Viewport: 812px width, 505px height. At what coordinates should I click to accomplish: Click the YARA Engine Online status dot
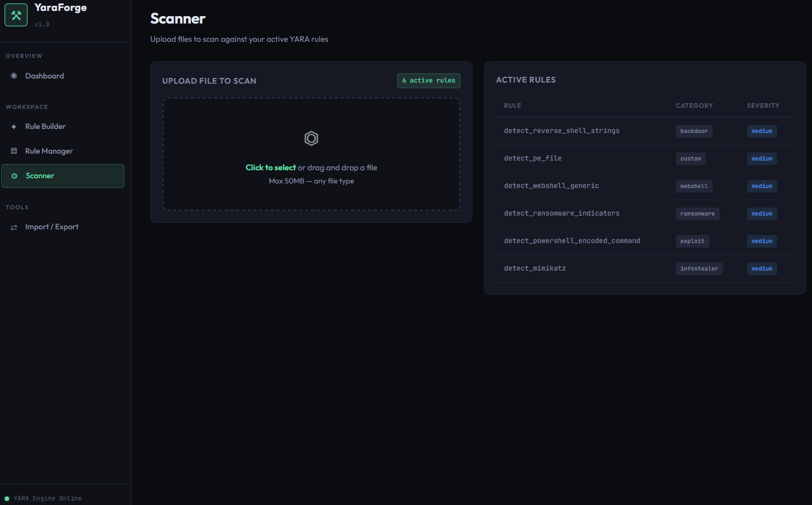(x=6, y=498)
